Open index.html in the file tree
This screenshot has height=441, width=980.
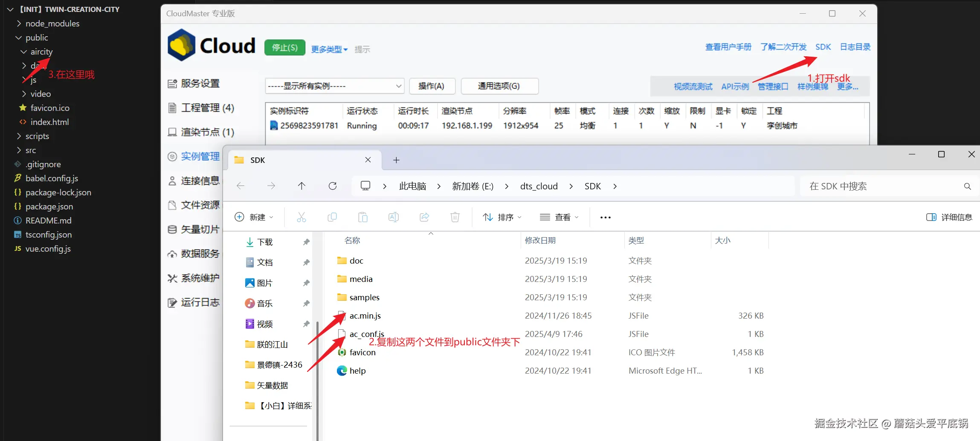pos(49,122)
